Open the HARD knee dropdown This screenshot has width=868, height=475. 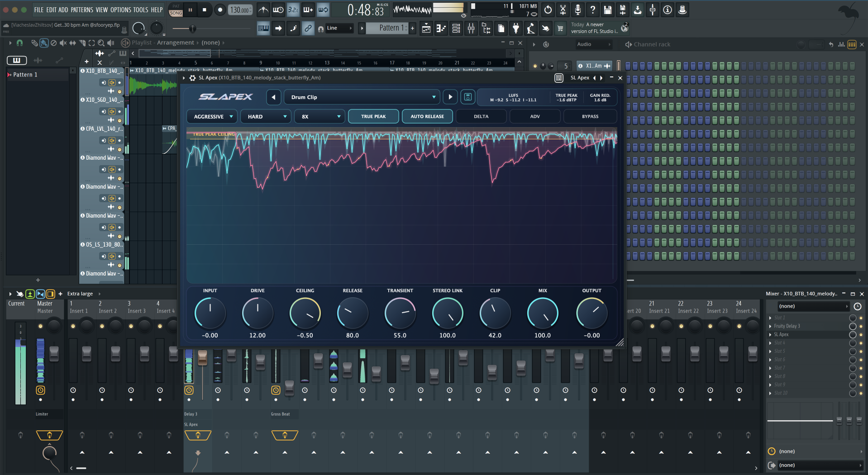[x=266, y=116]
